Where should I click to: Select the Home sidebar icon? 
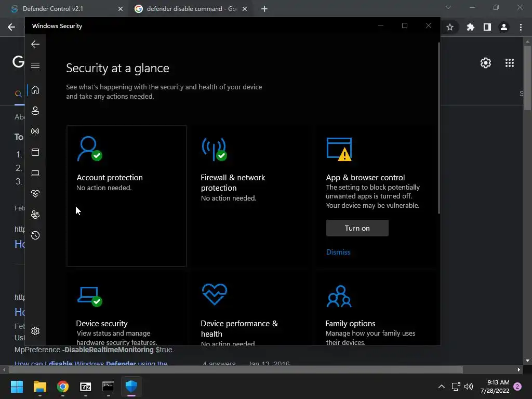click(x=35, y=90)
